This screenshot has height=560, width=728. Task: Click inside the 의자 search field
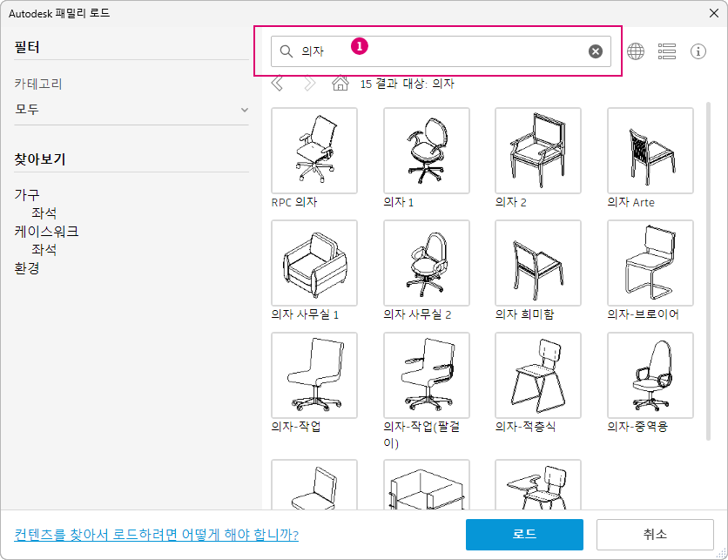[441, 51]
